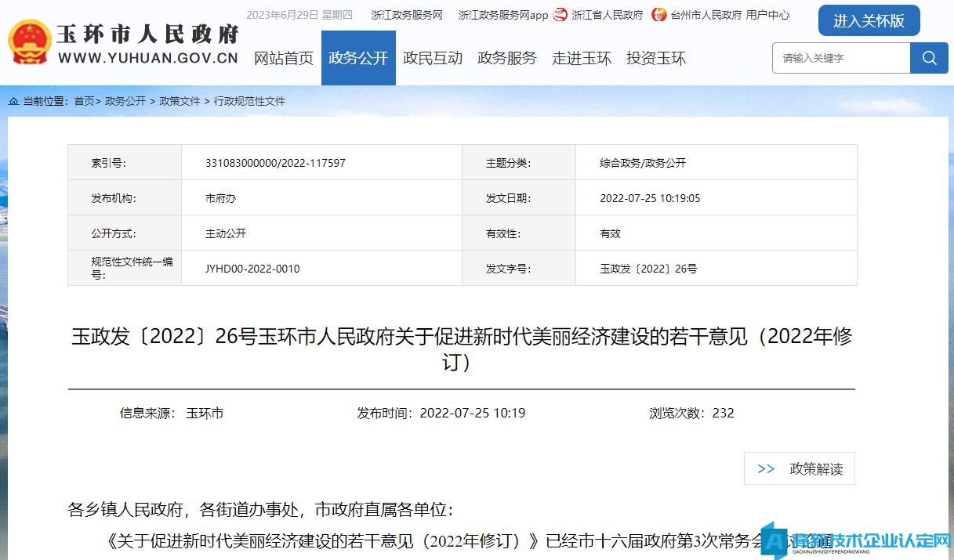Image resolution: width=954 pixels, height=560 pixels.
Task: Click the home icon beside 当前位置
Action: 13,101
